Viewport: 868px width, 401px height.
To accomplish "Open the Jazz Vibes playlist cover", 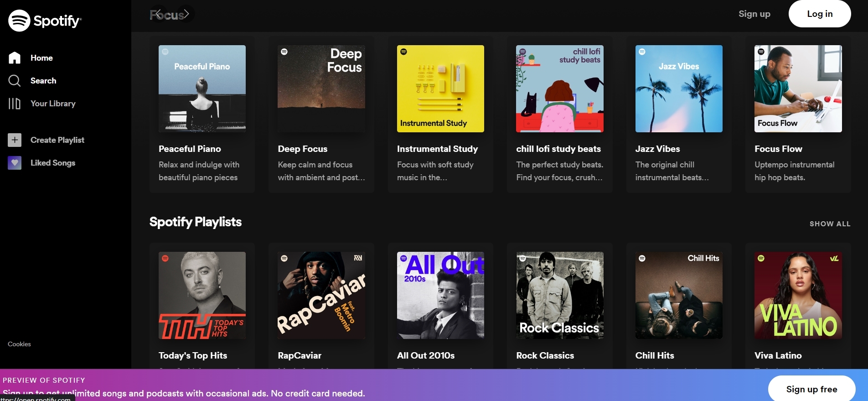I will point(679,89).
